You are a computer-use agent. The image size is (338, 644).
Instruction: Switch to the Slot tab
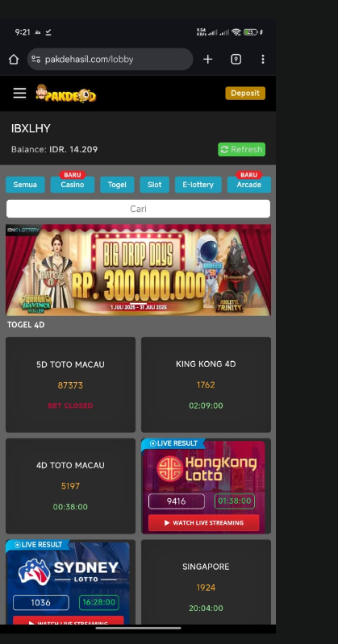(x=155, y=185)
